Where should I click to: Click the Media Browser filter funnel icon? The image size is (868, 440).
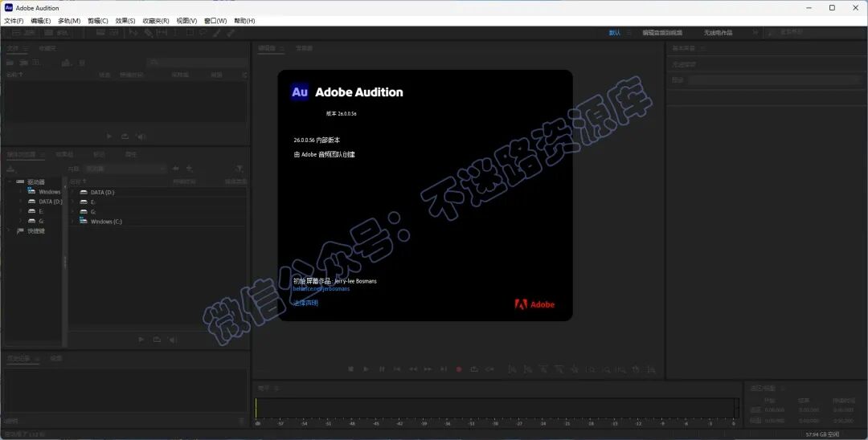coord(240,168)
